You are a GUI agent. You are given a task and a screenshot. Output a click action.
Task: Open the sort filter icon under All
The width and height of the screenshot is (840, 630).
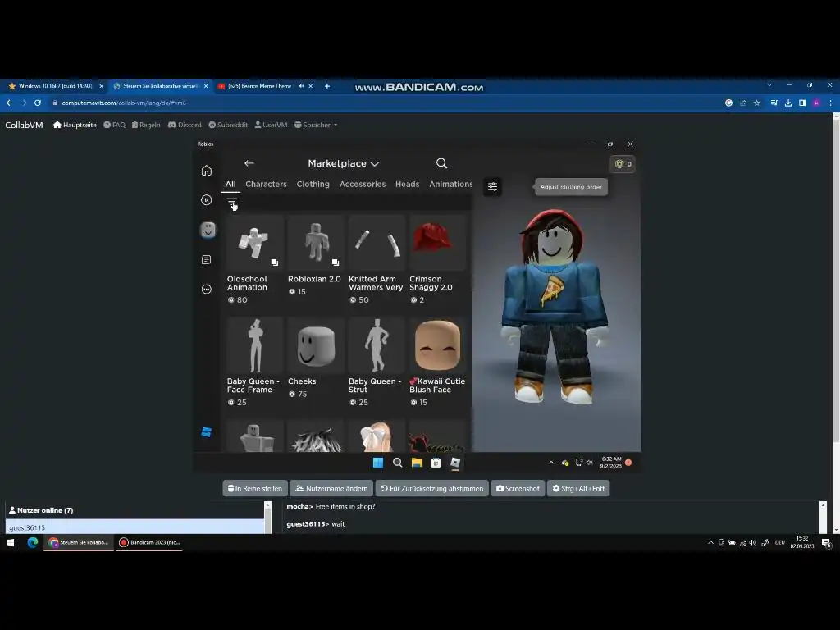[231, 203]
